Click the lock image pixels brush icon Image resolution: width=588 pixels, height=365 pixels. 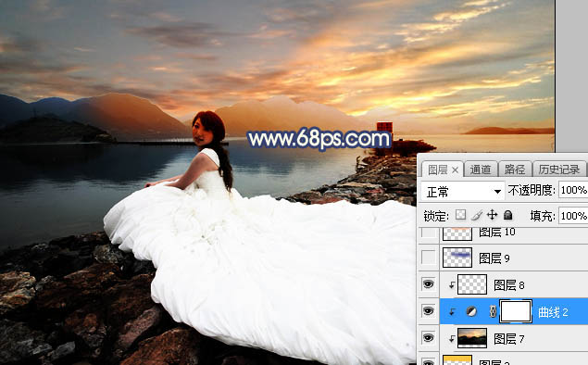tap(477, 215)
